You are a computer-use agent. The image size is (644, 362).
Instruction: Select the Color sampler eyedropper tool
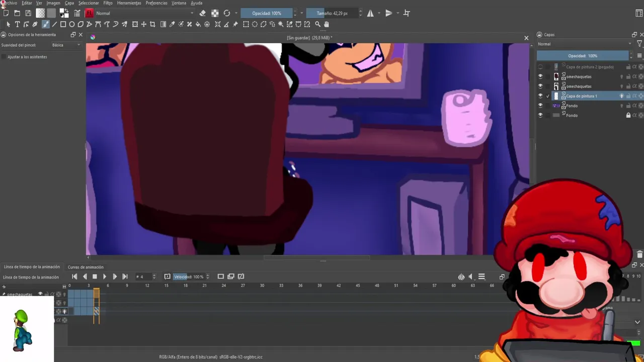172,24
